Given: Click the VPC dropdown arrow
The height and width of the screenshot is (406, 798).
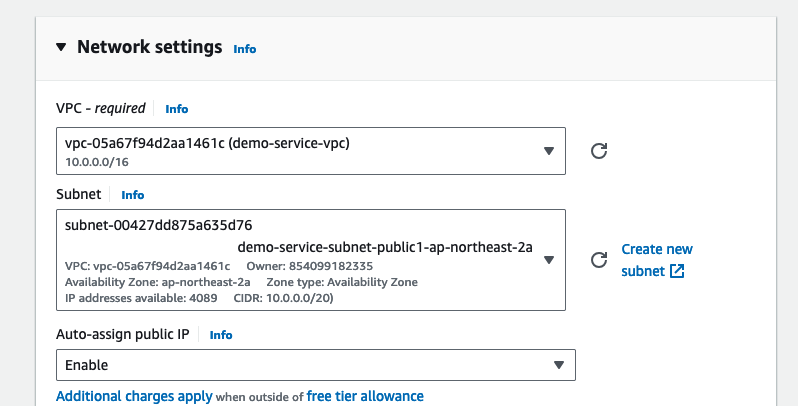Looking at the screenshot, I should 548,151.
